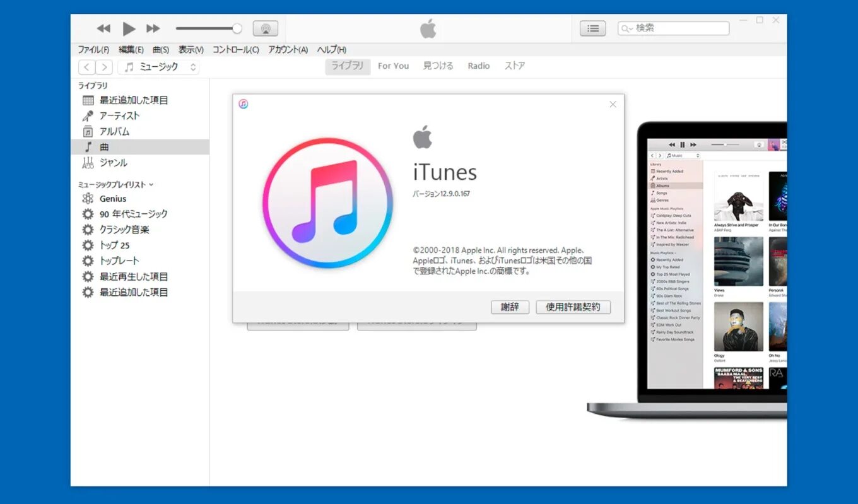
Task: Click the Apple logo in the top display area
Action: [x=428, y=28]
